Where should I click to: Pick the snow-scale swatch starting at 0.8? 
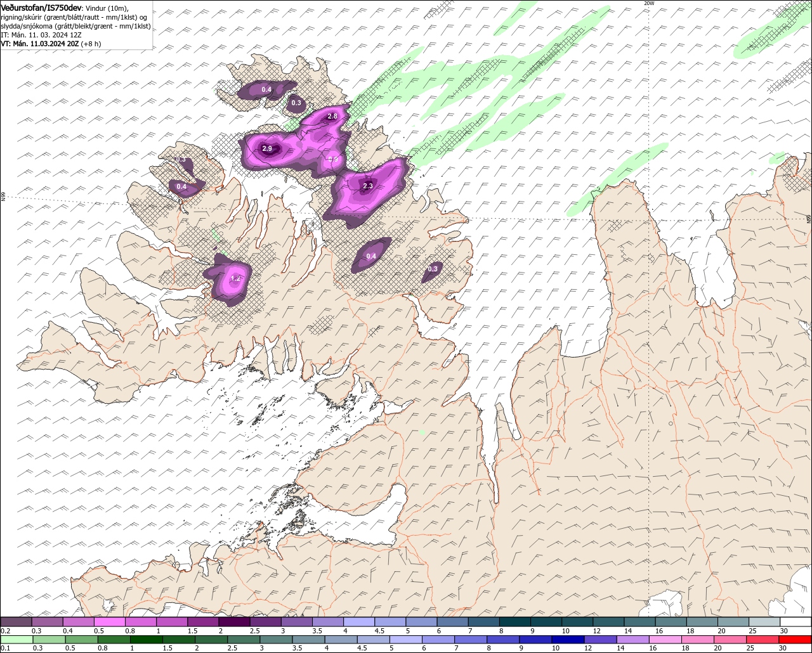click(x=141, y=622)
